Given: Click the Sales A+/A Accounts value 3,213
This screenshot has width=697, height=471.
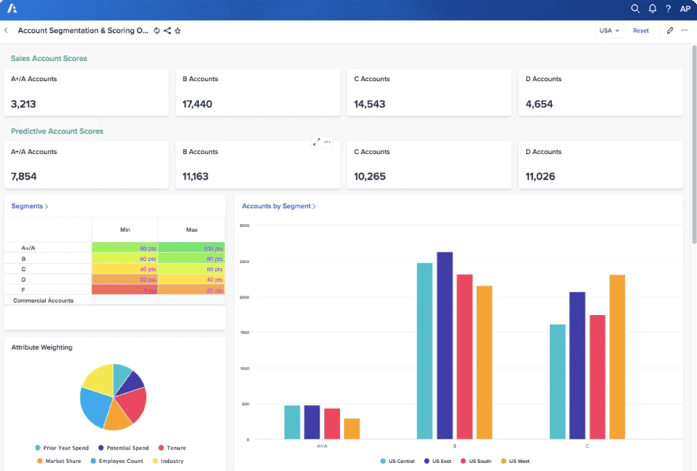Looking at the screenshot, I should (x=24, y=104).
